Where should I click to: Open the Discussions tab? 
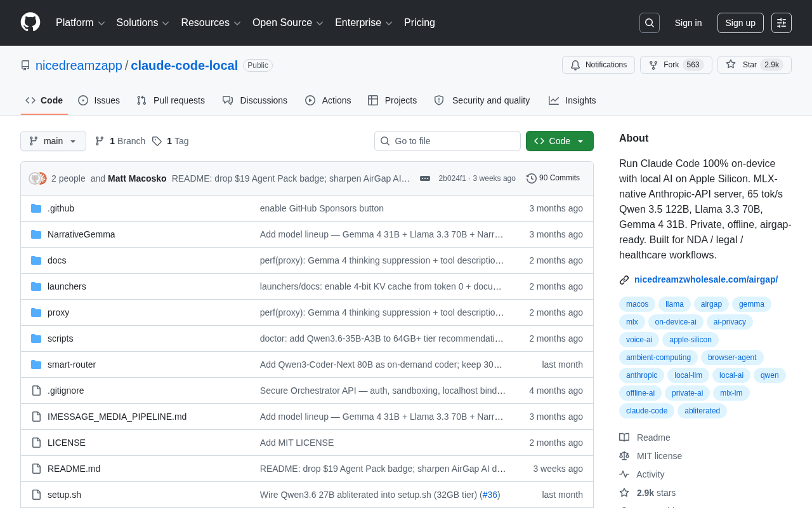click(x=255, y=100)
